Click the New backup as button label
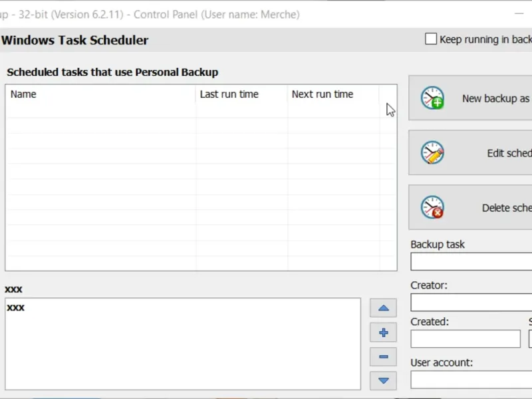The height and width of the screenshot is (399, 532). [496, 98]
